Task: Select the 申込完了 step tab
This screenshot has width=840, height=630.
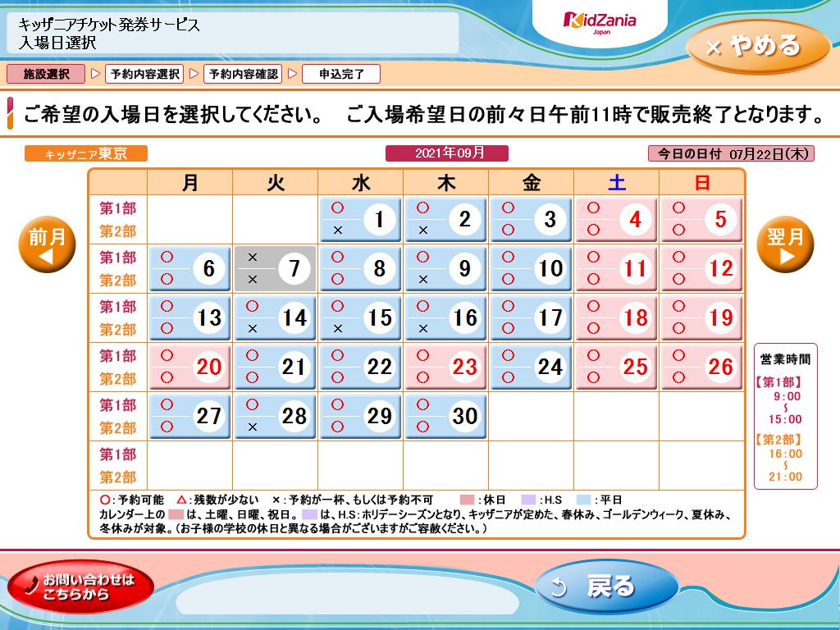Action: pyautogui.click(x=341, y=74)
